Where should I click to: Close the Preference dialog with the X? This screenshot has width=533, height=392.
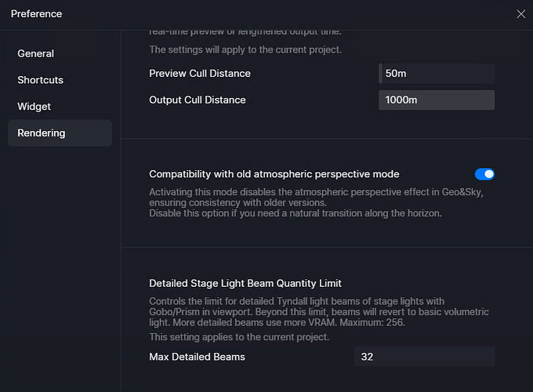520,14
